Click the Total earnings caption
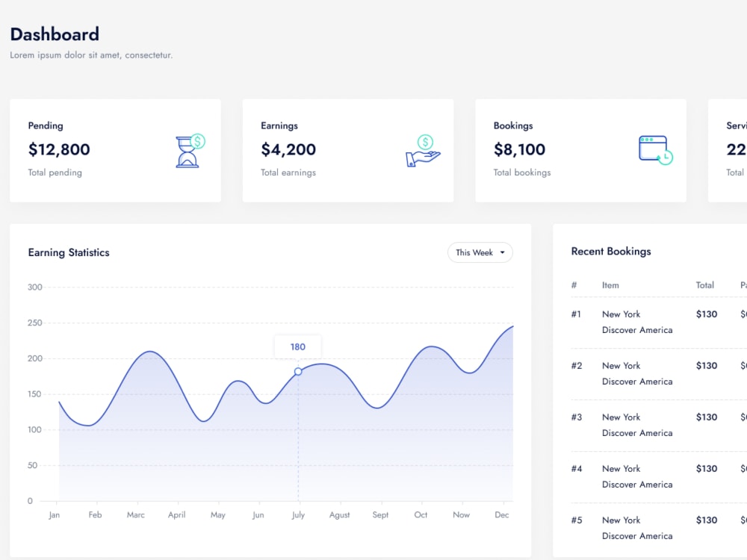This screenshot has height=560, width=747. [x=288, y=172]
